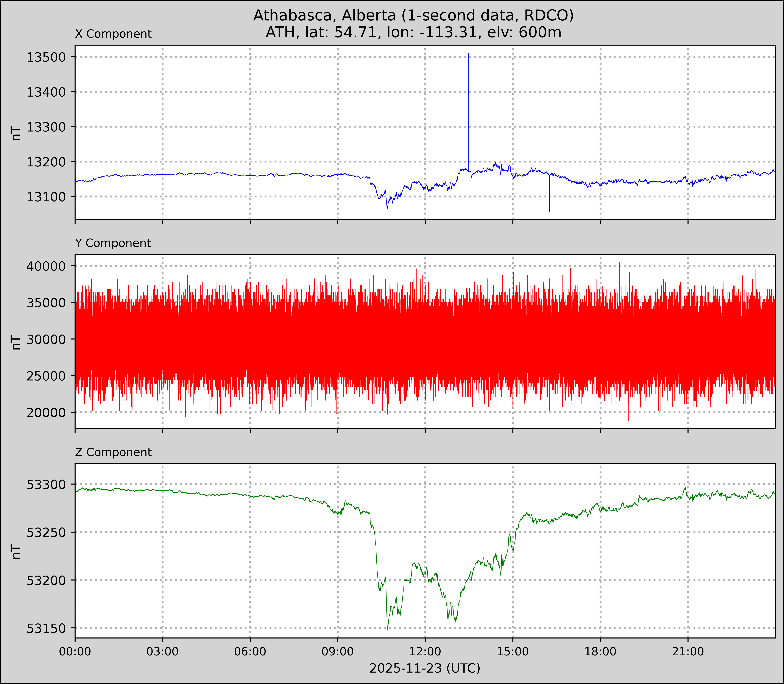The width and height of the screenshot is (784, 684).
Task: Click the 12:00 time axis label
Action: [x=425, y=652]
